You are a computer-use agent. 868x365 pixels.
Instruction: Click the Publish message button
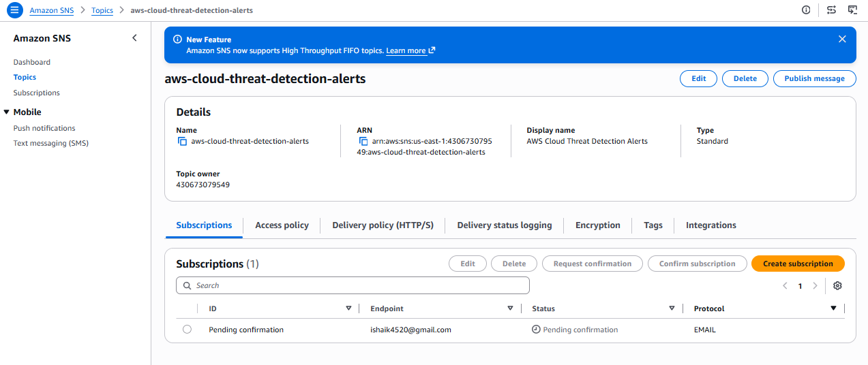click(814, 78)
